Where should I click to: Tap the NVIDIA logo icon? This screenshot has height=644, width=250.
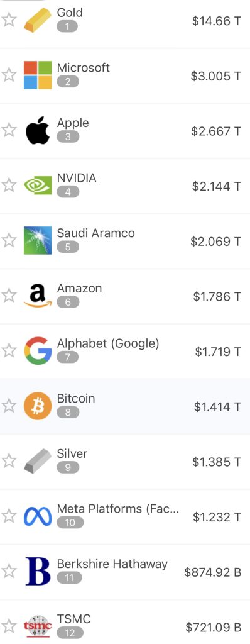click(x=38, y=186)
